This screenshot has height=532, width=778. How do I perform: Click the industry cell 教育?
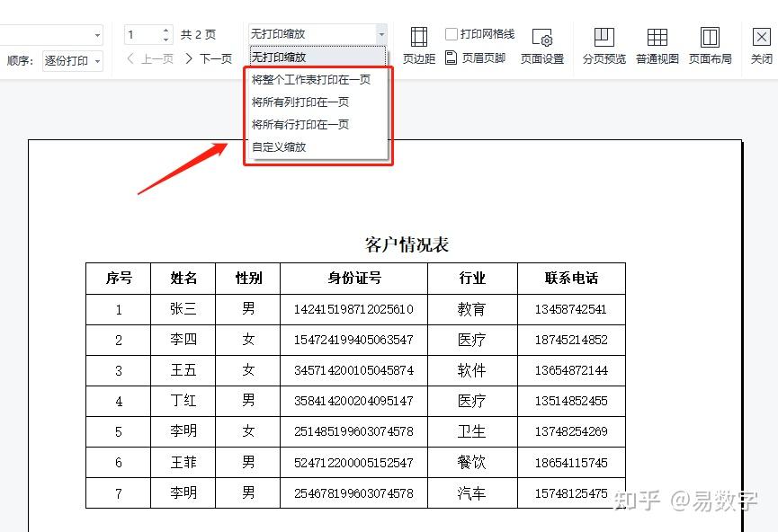[x=471, y=309]
